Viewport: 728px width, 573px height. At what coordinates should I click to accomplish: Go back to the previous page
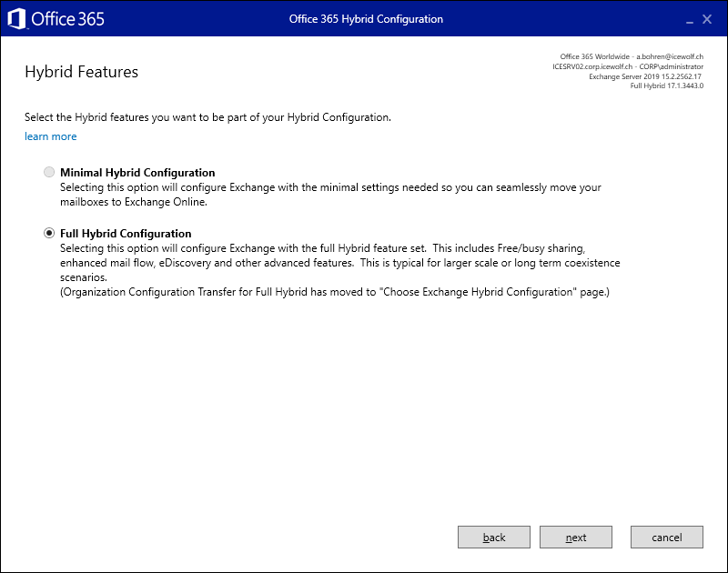493,537
